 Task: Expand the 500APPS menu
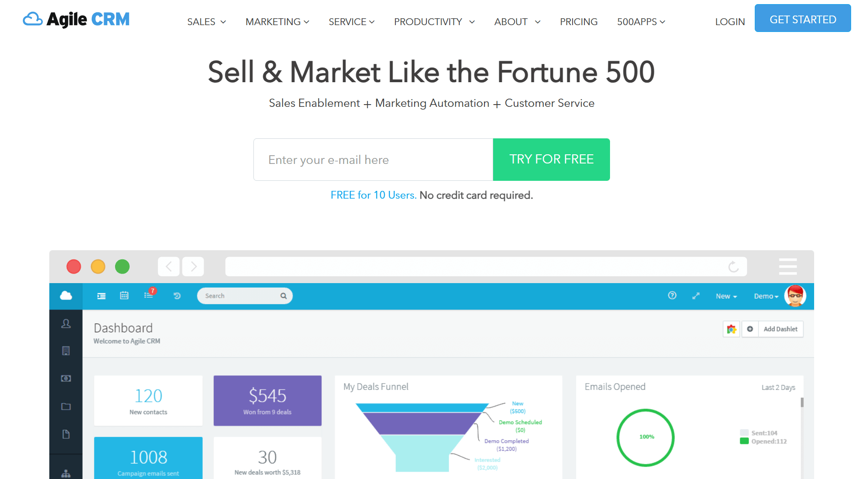coord(641,21)
